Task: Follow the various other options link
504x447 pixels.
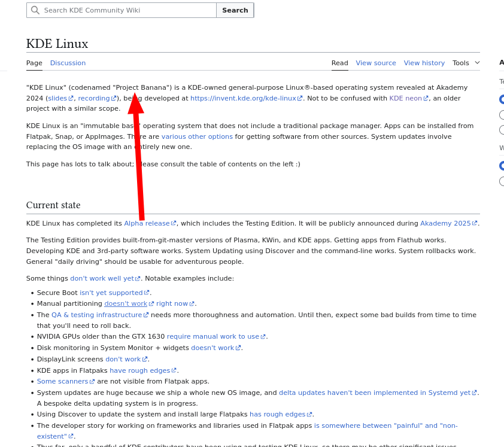Action: [197, 136]
